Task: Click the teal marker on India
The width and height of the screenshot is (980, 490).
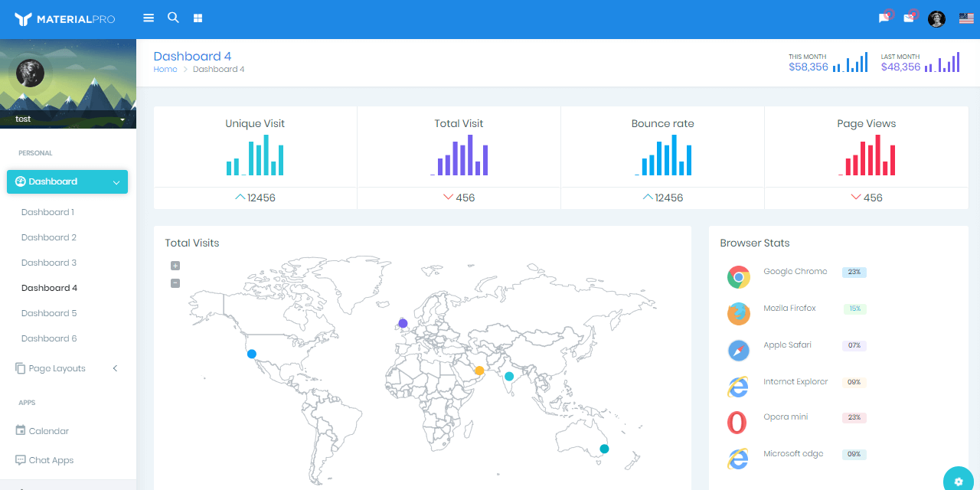Action: tap(508, 376)
